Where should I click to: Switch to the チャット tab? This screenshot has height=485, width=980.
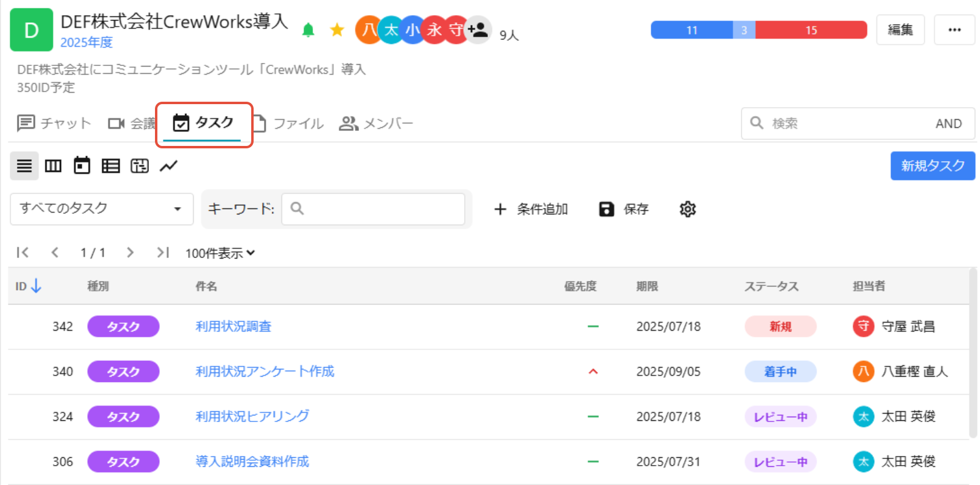tap(54, 124)
